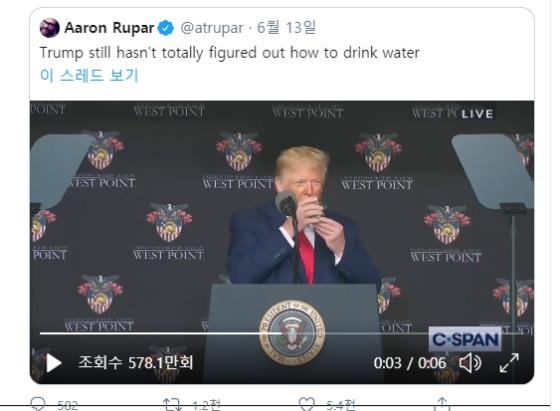Play the embedded West Point video
Screen dimensions: 560x411
click(54, 363)
